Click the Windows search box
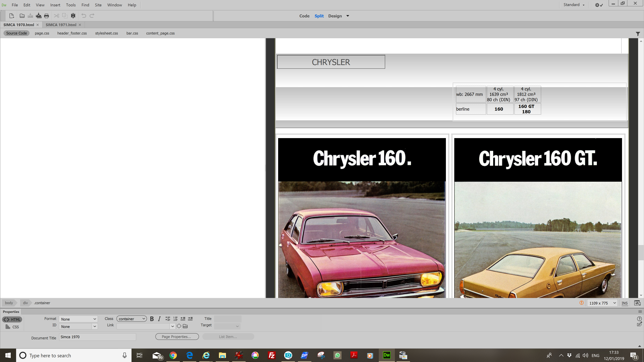 pos(74,355)
